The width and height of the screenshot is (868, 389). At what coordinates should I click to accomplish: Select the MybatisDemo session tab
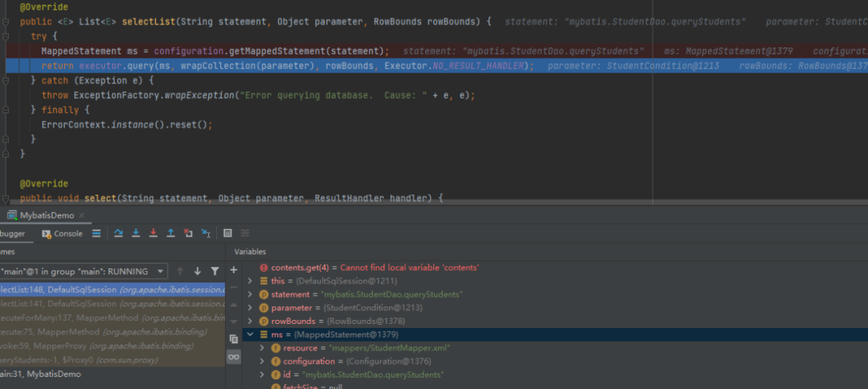(x=47, y=215)
